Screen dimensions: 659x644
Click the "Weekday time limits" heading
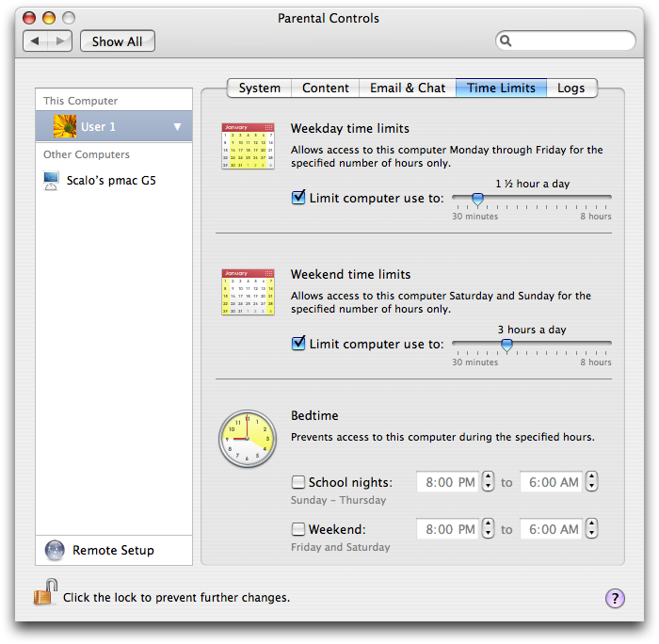point(349,128)
